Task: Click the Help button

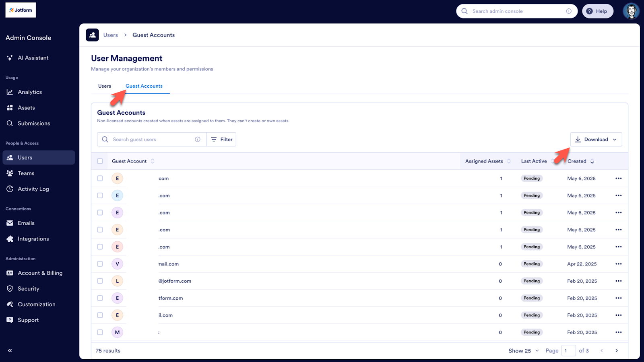Action: 597,11
